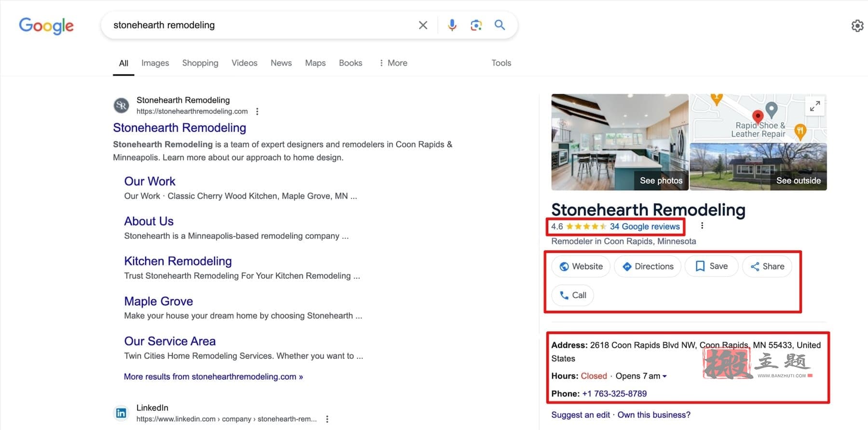
Task: Open more options beside Google reviews
Action: coord(702,225)
